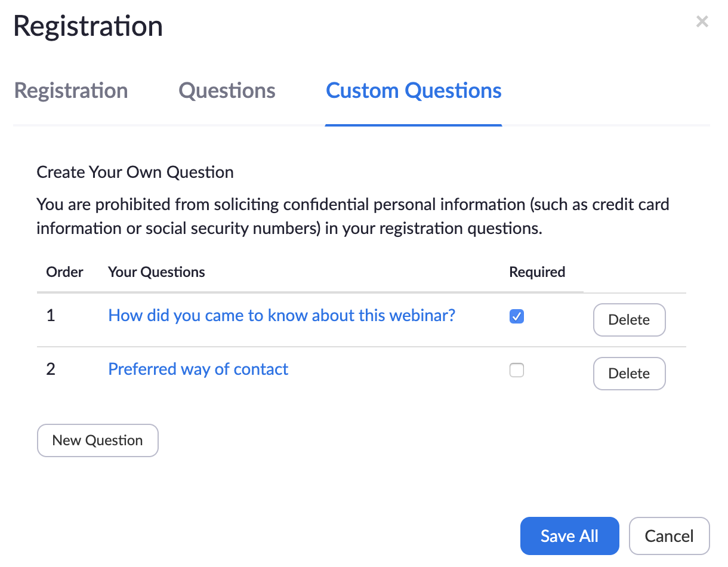Click the Required column header
Image resolution: width=728 pixels, height=567 pixels.
(537, 272)
